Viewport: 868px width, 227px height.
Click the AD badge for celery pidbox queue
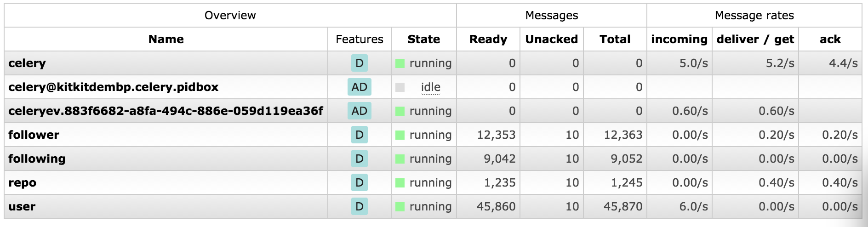pos(359,87)
